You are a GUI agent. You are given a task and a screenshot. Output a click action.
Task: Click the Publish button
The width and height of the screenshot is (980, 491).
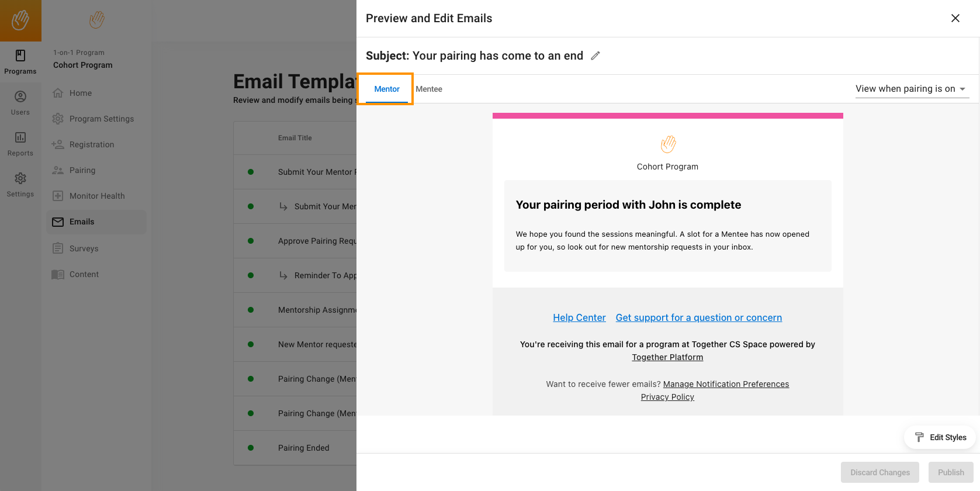950,472
